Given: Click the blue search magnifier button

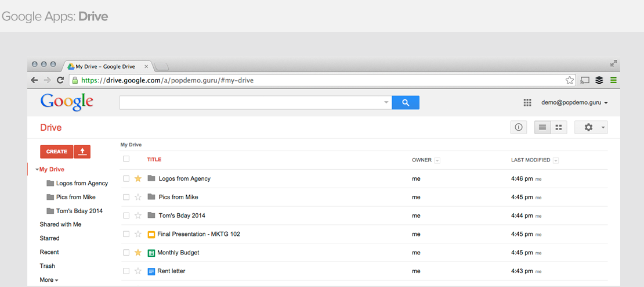Looking at the screenshot, I should [406, 102].
